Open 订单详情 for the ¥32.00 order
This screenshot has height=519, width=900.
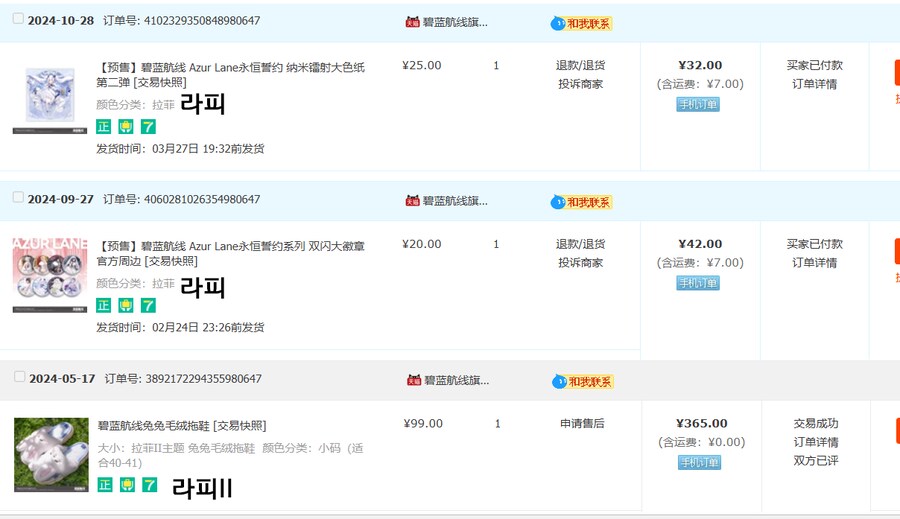tap(814, 84)
